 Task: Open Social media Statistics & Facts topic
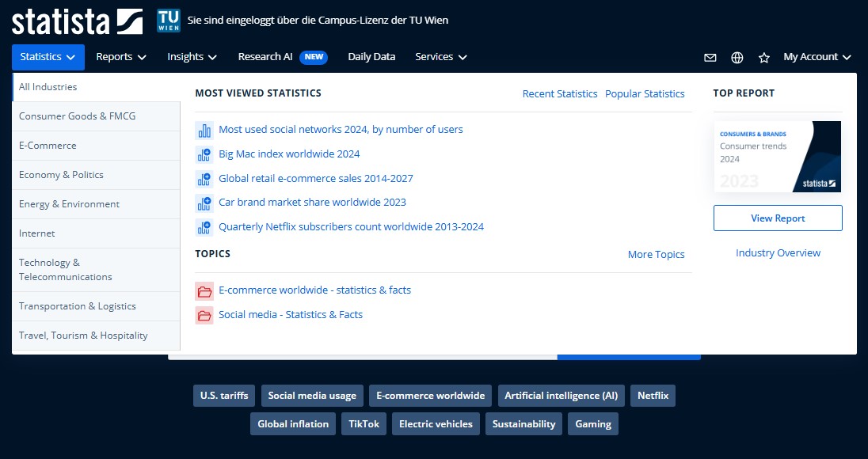coord(291,315)
